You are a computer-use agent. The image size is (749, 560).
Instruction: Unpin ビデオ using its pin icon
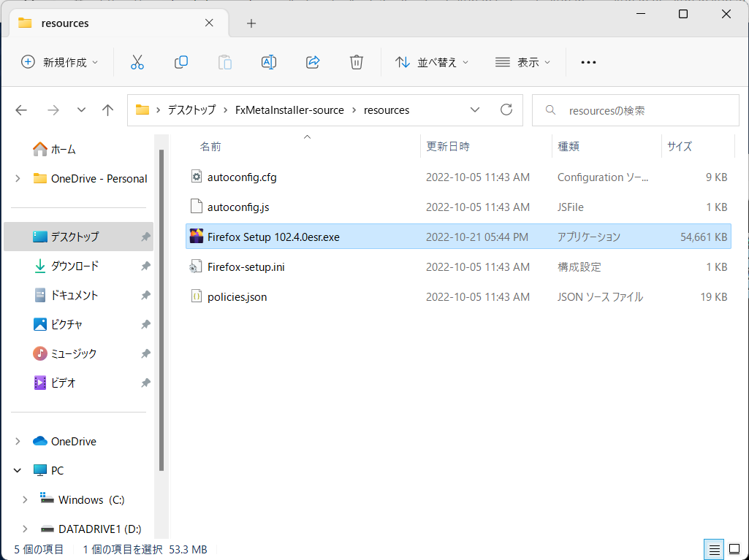(x=145, y=383)
